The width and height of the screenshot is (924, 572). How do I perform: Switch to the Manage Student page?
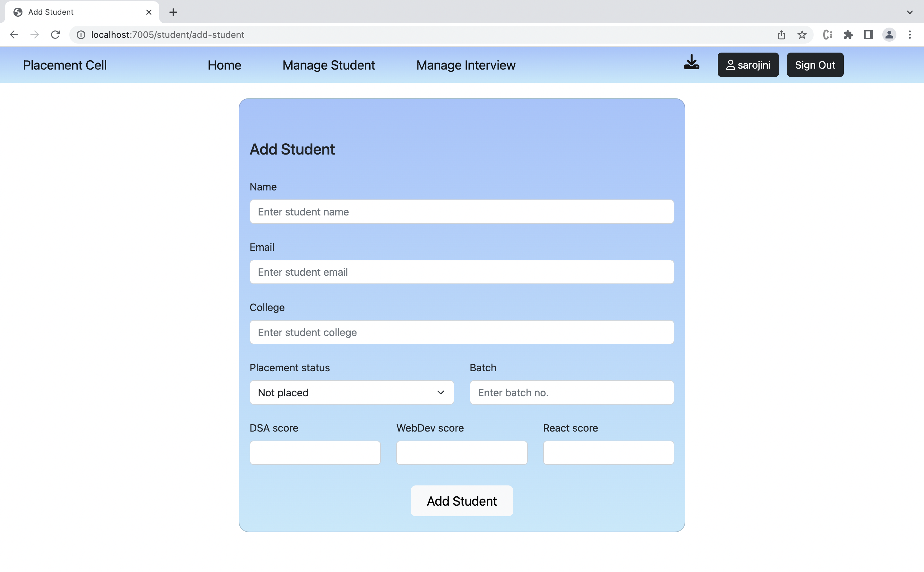(x=328, y=65)
